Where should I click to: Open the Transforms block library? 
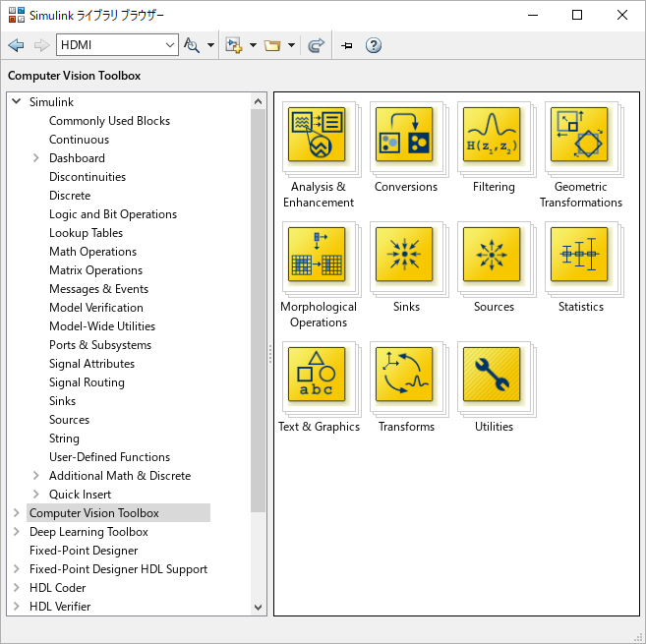(x=404, y=375)
